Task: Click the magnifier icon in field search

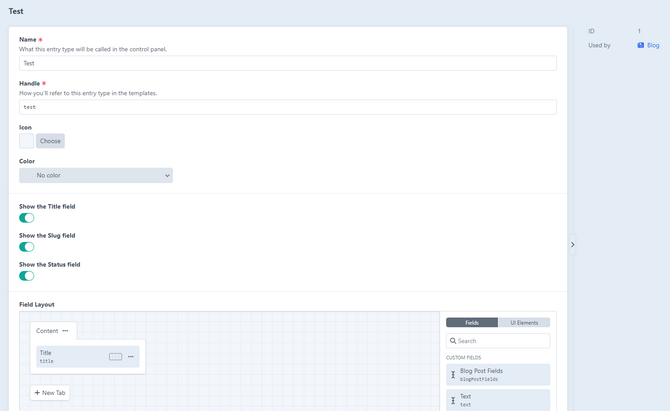Action: click(453, 341)
